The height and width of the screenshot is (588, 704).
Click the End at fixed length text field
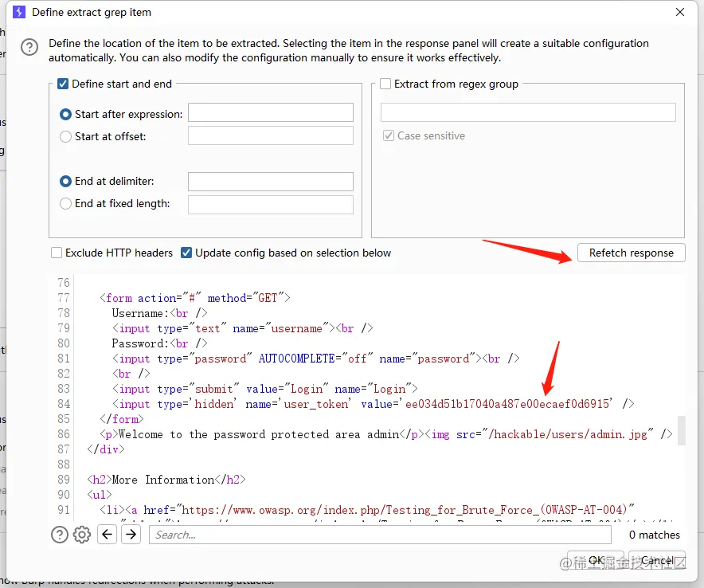pyautogui.click(x=270, y=205)
